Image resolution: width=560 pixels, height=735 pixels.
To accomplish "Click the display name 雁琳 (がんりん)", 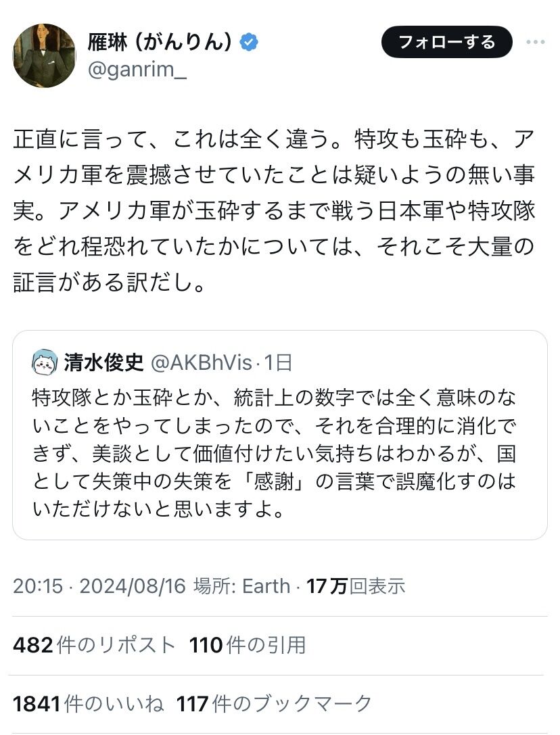I will [x=160, y=43].
